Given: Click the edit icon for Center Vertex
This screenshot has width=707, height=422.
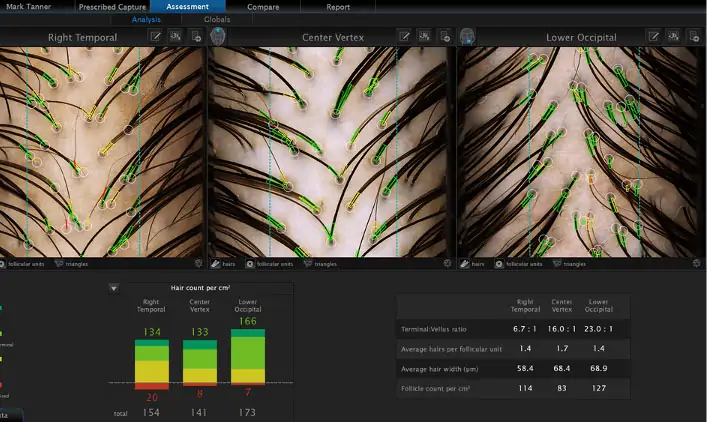Looking at the screenshot, I should (405, 36).
